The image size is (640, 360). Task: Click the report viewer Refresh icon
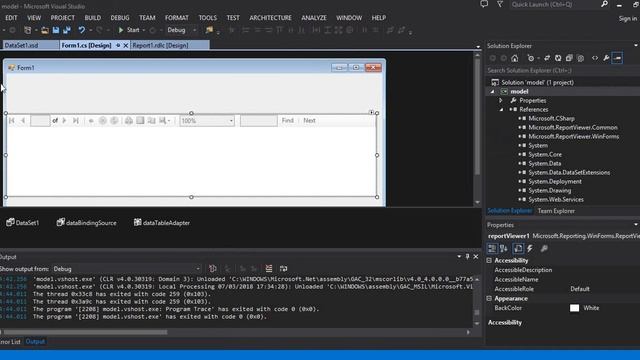tap(114, 121)
